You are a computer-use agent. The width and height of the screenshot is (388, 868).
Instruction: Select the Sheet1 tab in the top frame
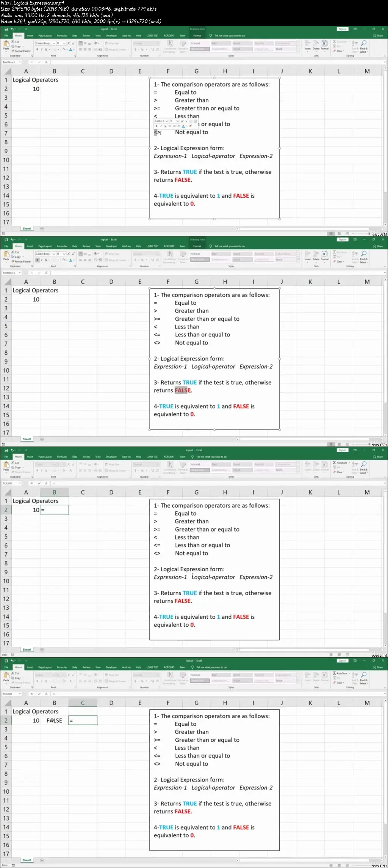coord(27,229)
